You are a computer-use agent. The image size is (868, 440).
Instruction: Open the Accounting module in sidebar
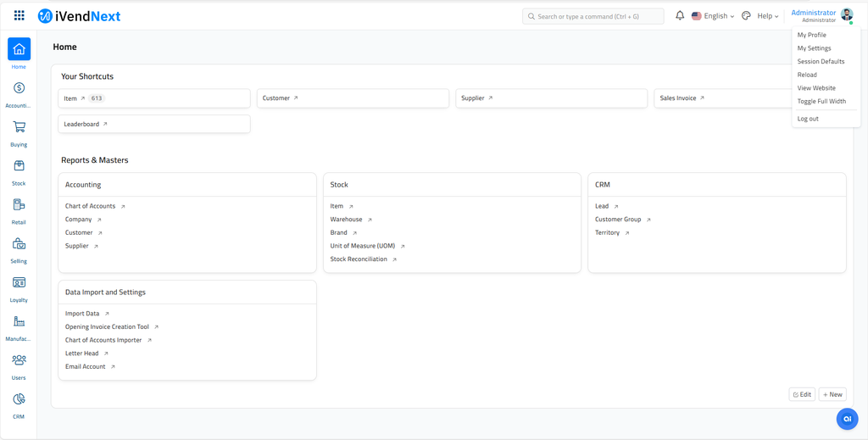19,88
